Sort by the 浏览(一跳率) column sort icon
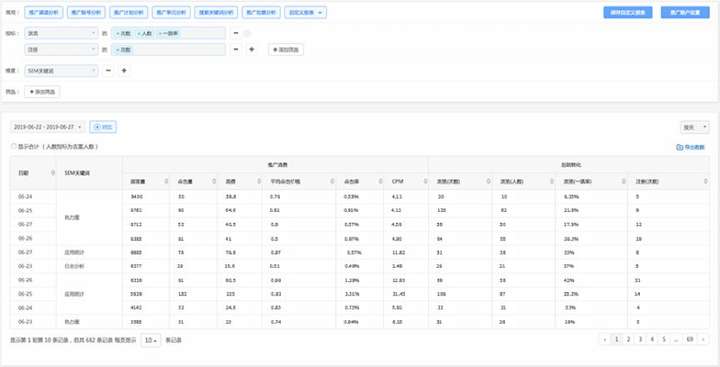 point(624,181)
